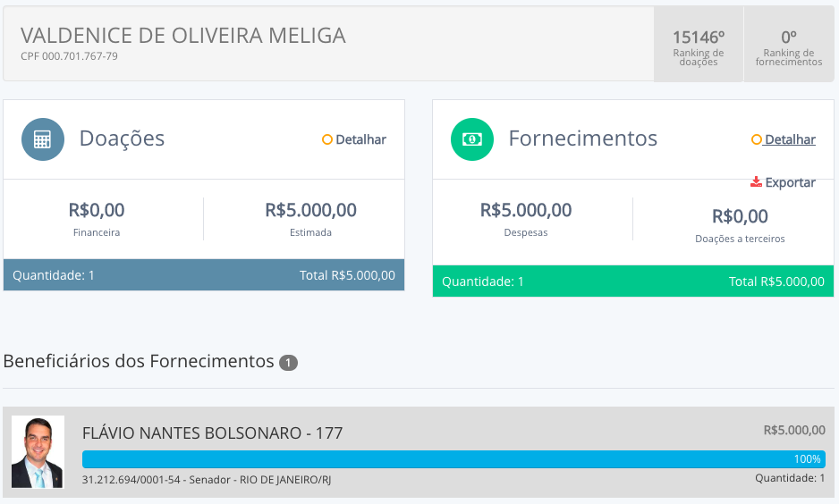Click the Fornecimentos green total footer
The image size is (839, 504).
pos(633,281)
